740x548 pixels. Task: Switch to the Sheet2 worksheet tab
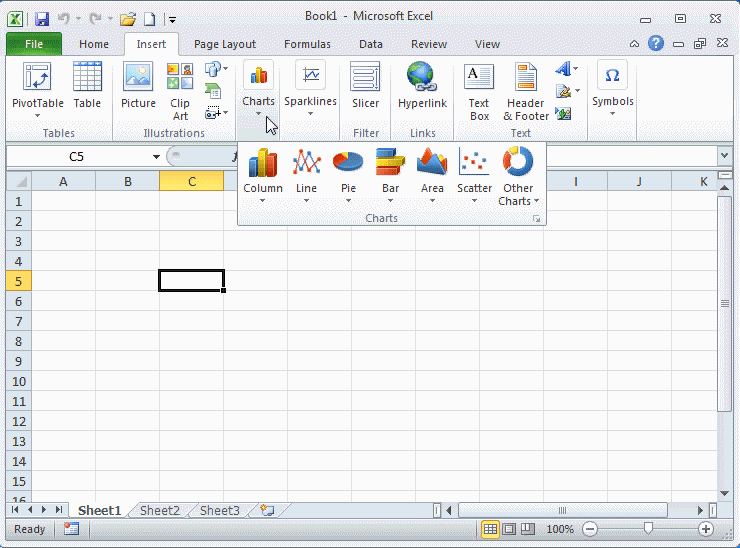coord(160,511)
